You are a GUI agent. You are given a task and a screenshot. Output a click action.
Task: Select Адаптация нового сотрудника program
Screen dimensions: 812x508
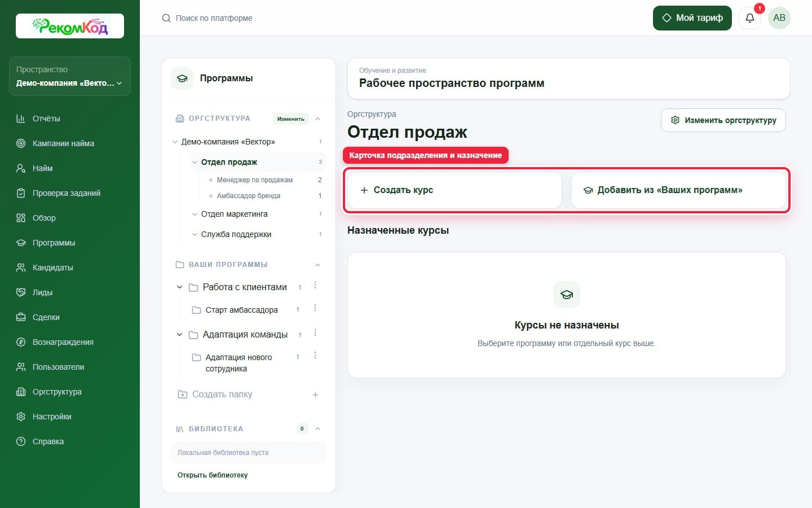tap(239, 363)
